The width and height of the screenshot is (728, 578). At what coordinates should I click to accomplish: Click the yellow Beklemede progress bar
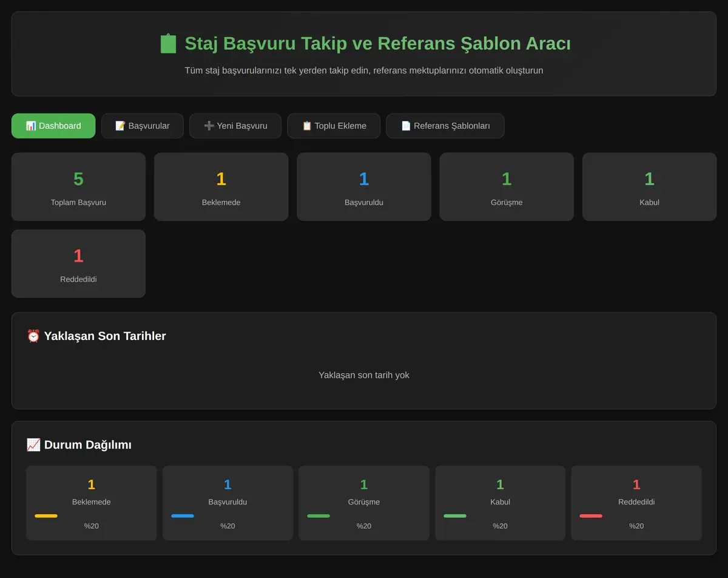tap(46, 516)
